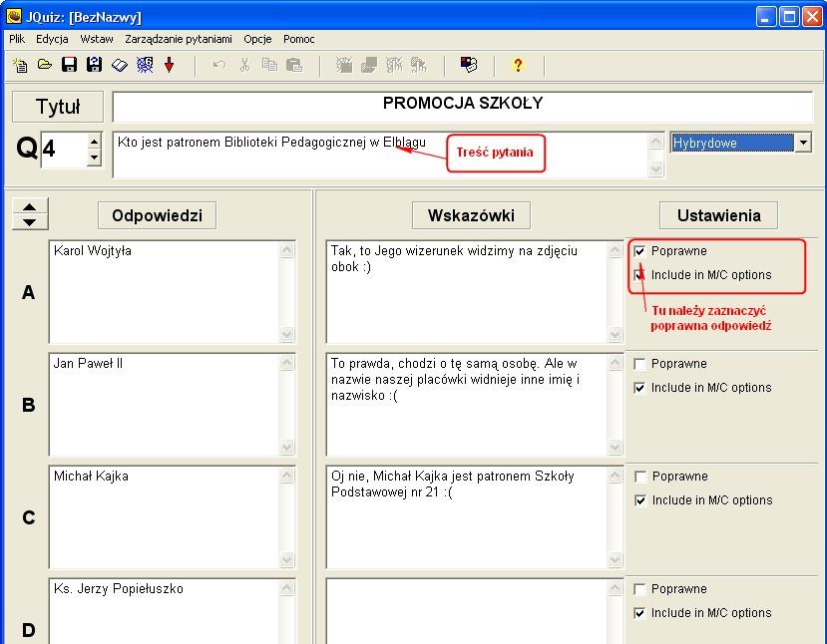Create a new quiz file from toolbar
The image size is (827, 644).
pos(20,65)
